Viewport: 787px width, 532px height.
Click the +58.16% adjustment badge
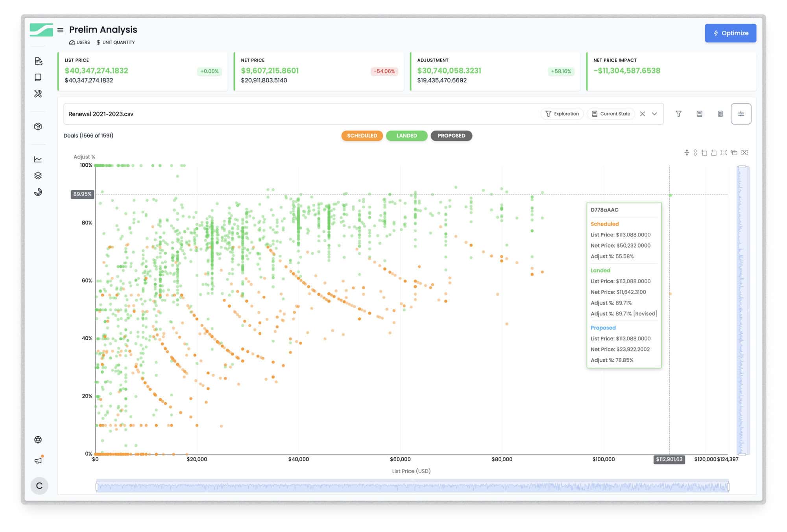coord(561,71)
